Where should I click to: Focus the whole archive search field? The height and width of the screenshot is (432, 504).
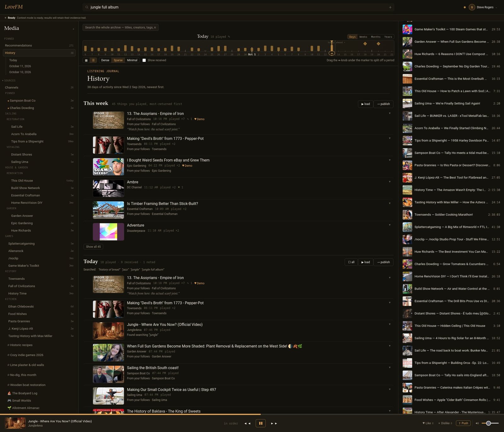(x=120, y=27)
